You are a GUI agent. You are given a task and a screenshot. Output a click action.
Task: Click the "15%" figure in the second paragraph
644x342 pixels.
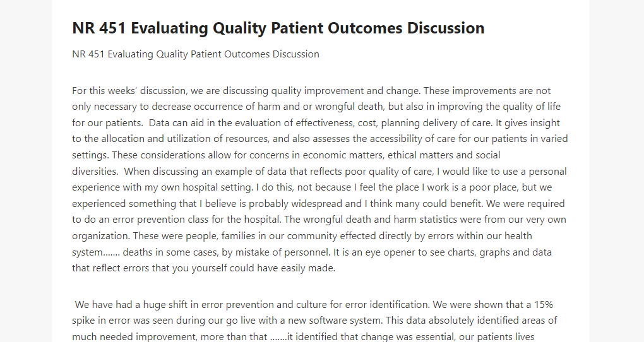pyautogui.click(x=544, y=305)
